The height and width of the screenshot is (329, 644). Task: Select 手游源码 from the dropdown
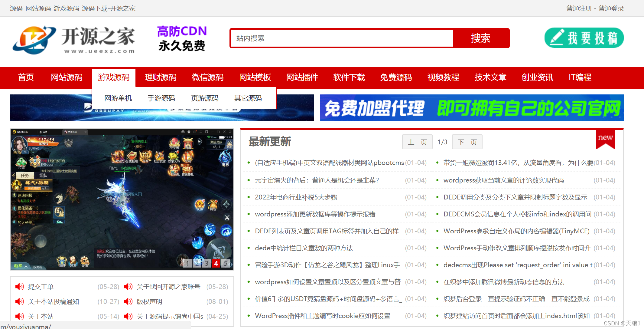(x=161, y=98)
